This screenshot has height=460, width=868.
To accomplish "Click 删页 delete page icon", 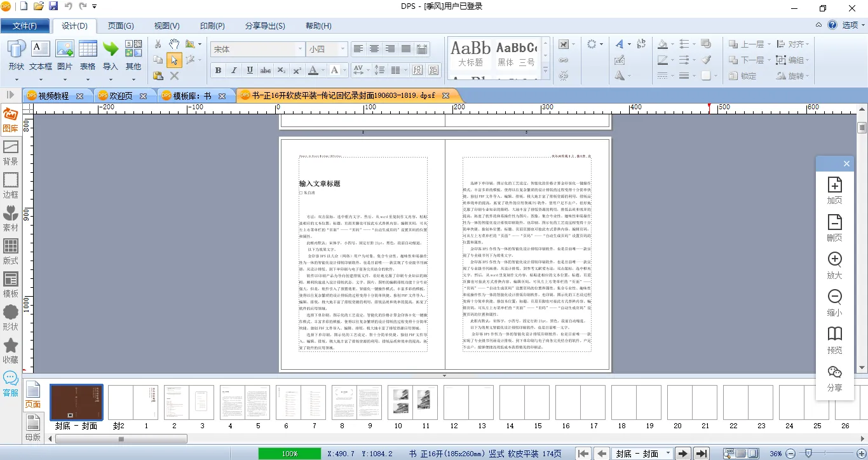I will [x=834, y=227].
